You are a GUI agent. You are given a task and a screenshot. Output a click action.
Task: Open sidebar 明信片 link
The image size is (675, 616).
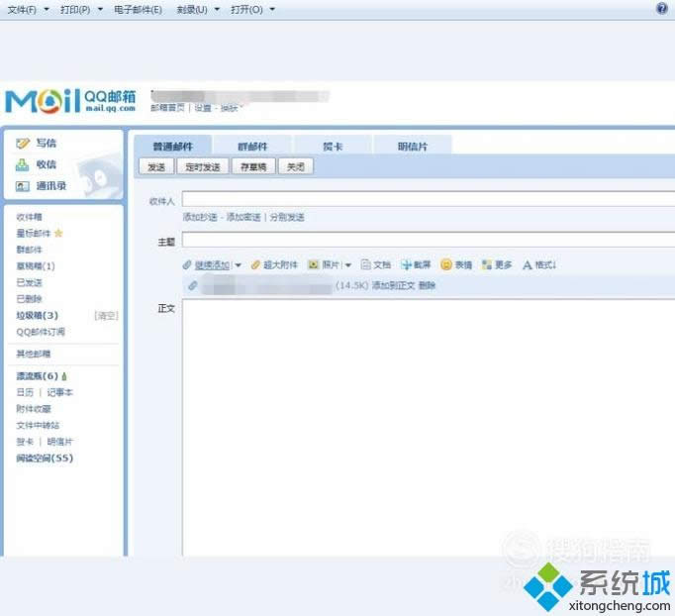tap(59, 442)
